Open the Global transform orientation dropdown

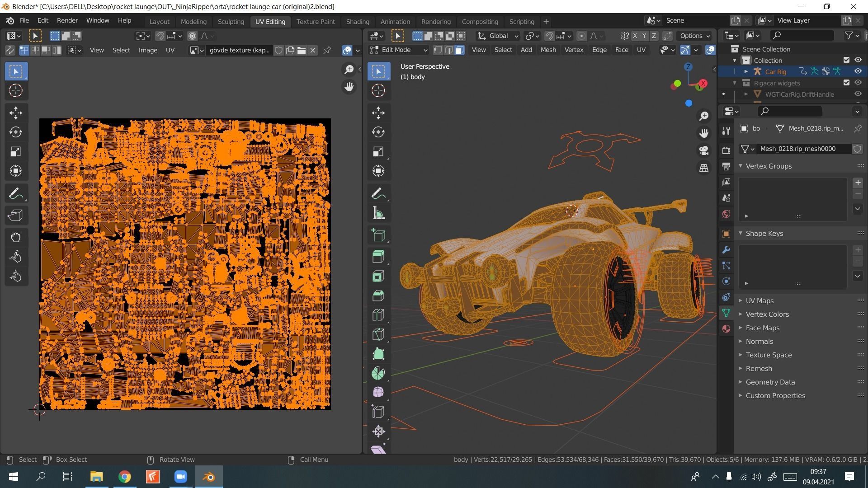[497, 36]
